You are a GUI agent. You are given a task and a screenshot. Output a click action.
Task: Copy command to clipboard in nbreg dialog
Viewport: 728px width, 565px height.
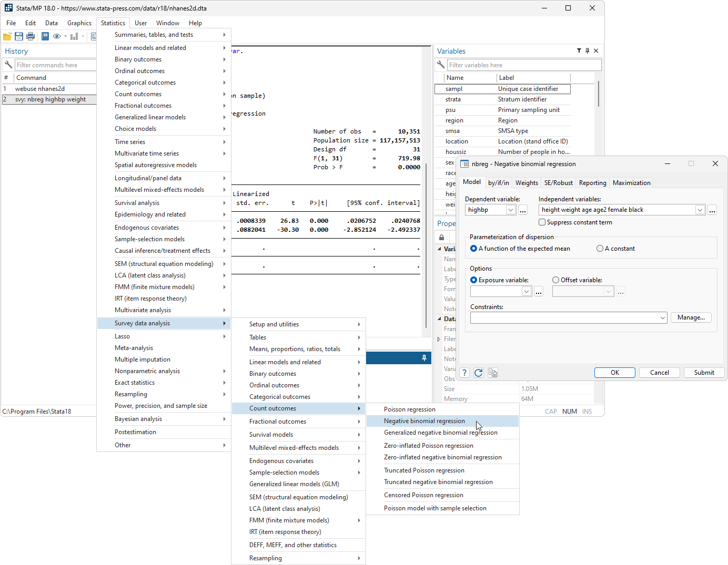[x=493, y=373]
